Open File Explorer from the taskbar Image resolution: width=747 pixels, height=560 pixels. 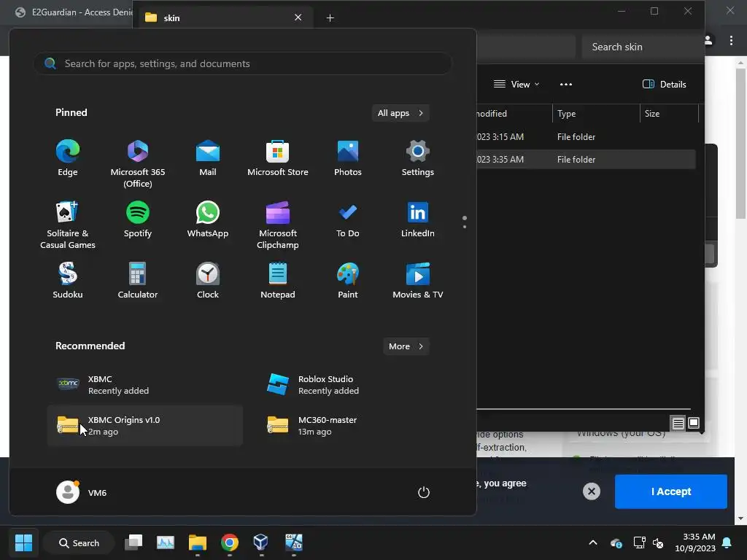coord(197,542)
